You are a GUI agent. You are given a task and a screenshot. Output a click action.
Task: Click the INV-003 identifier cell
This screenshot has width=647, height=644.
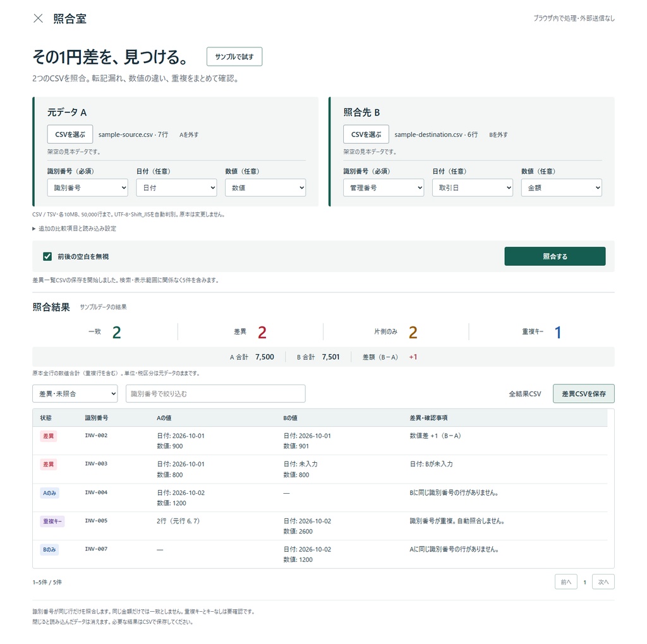pyautogui.click(x=96, y=464)
